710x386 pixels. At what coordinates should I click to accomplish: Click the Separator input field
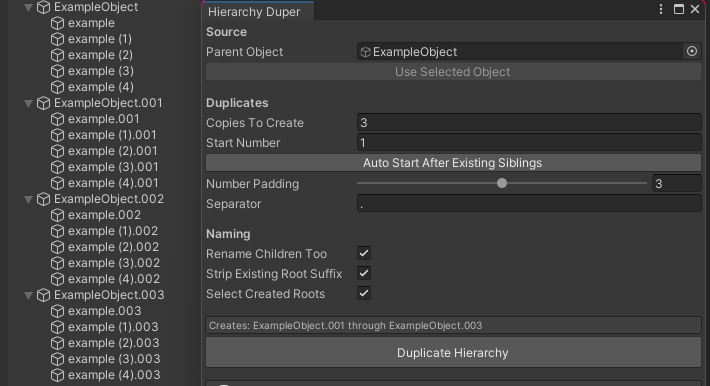(x=529, y=203)
